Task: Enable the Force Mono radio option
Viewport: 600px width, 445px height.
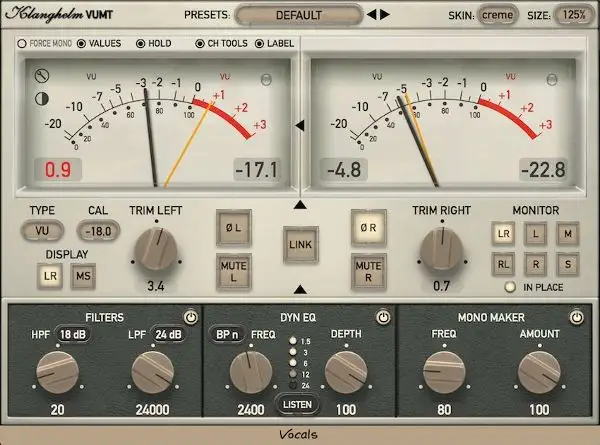Action: (22, 44)
